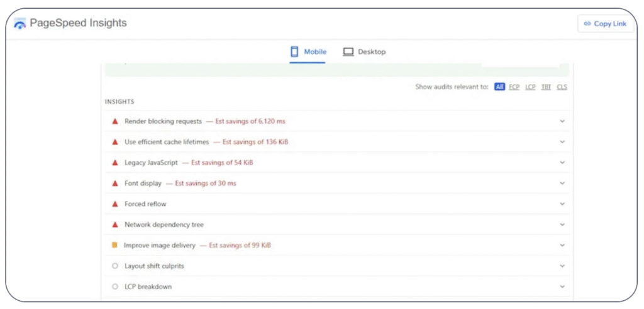644x309 pixels.
Task: Click red triangle beside Network dependency tree
Action: pos(115,224)
